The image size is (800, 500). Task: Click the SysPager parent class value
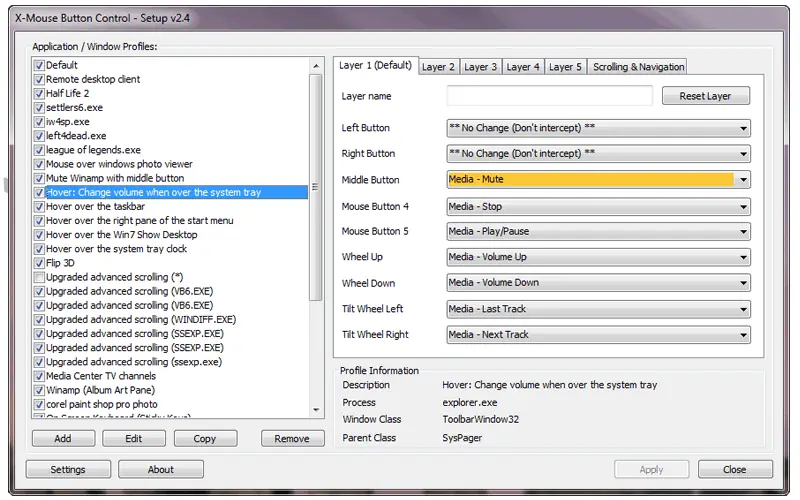click(x=462, y=438)
